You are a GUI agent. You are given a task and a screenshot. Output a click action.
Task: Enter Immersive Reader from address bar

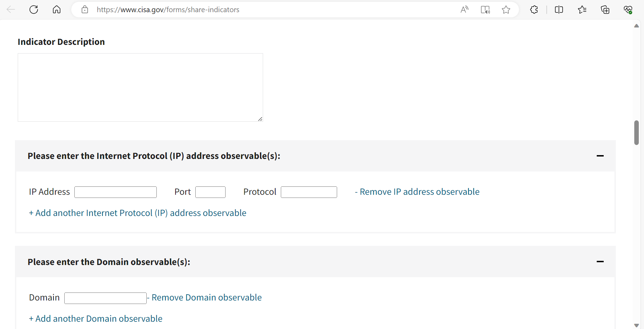point(485,10)
